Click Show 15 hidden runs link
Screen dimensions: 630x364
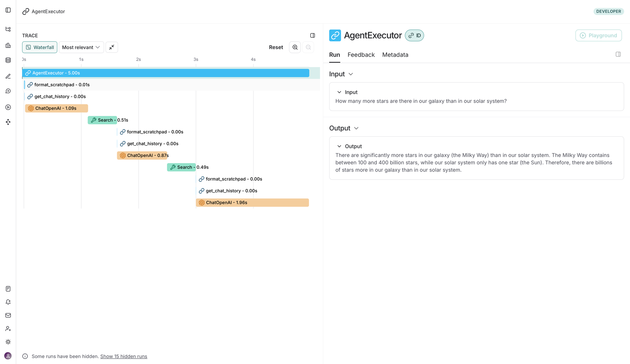pos(123,356)
